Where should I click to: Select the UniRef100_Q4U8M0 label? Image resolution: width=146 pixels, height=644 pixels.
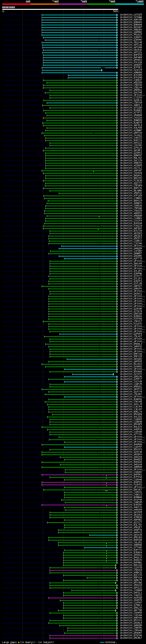[131, 256]
